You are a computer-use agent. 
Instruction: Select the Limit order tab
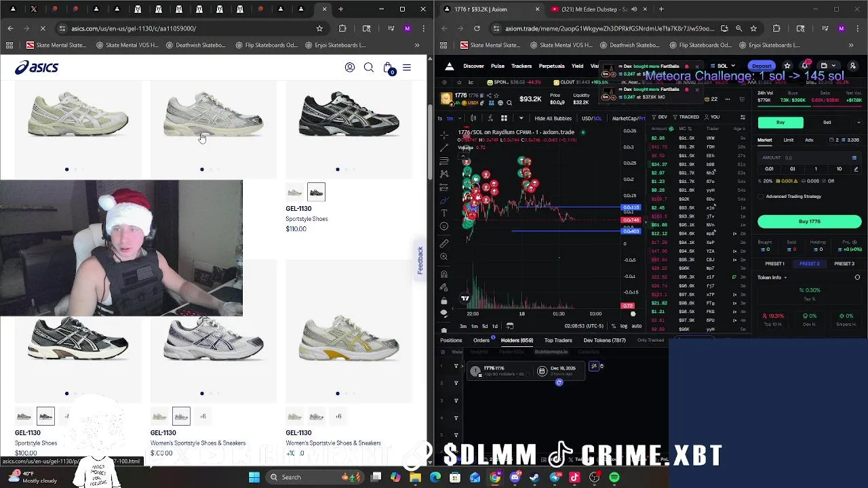[789, 140]
